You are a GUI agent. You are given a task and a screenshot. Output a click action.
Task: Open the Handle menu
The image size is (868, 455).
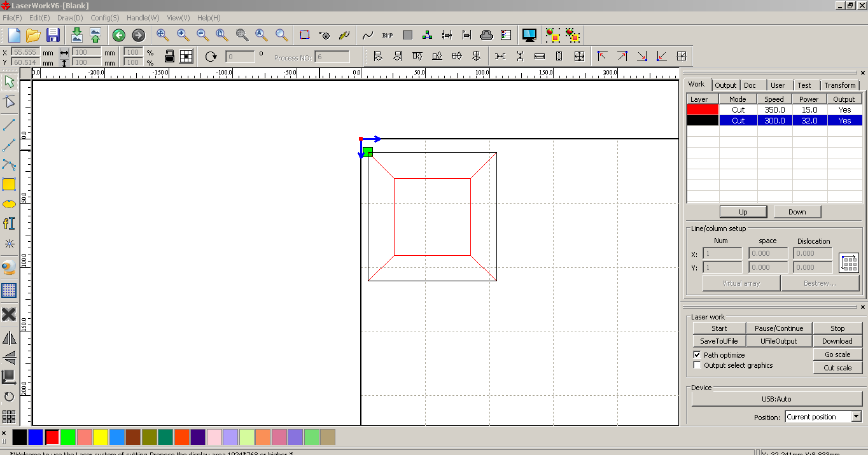click(x=143, y=18)
